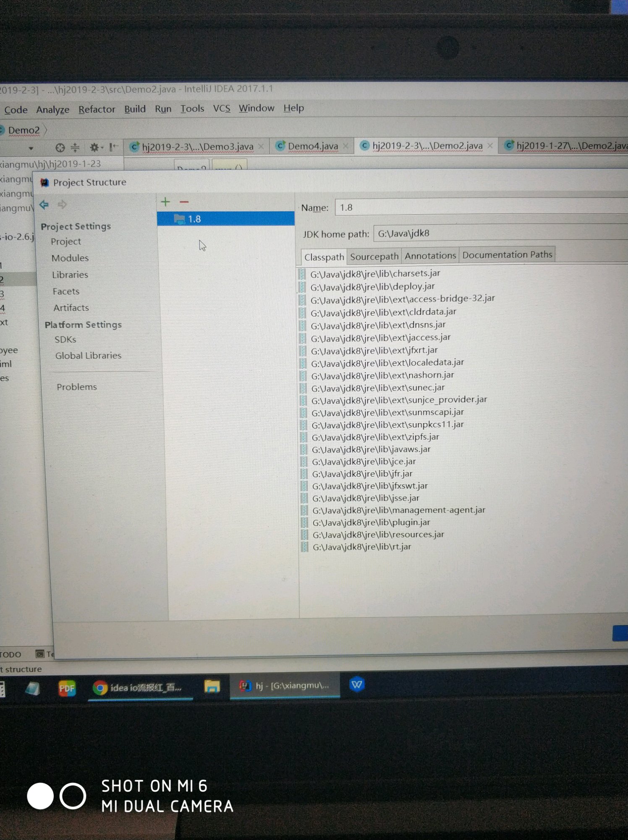Select the nashorn.jar classpath entry
This screenshot has width=628, height=840.
(x=382, y=375)
